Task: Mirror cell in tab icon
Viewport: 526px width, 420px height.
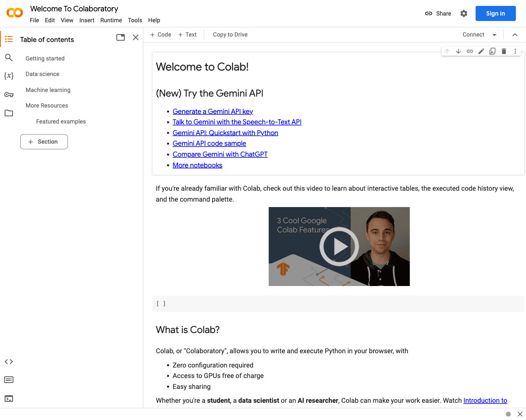Action: [x=492, y=51]
